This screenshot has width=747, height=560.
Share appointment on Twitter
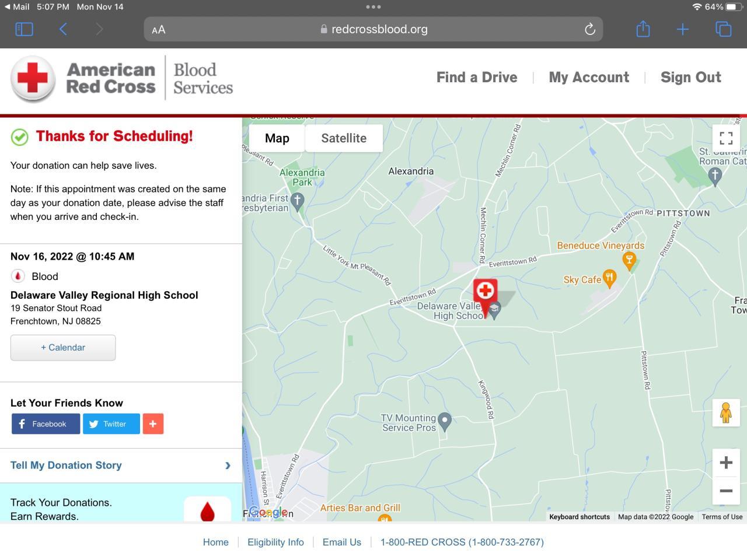pos(111,424)
